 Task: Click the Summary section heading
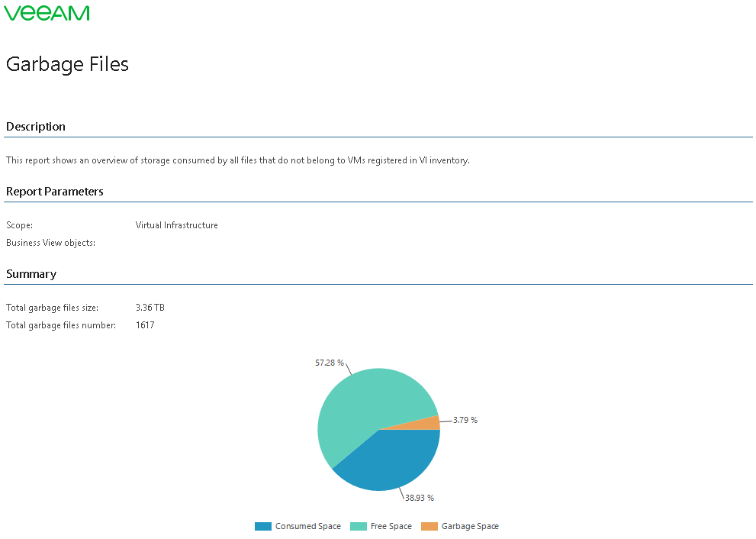(31, 273)
